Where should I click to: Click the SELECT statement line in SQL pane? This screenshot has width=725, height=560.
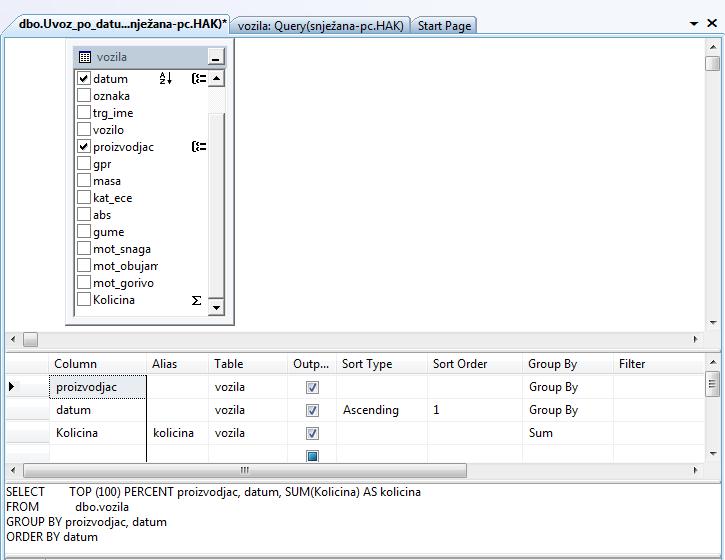click(213, 492)
